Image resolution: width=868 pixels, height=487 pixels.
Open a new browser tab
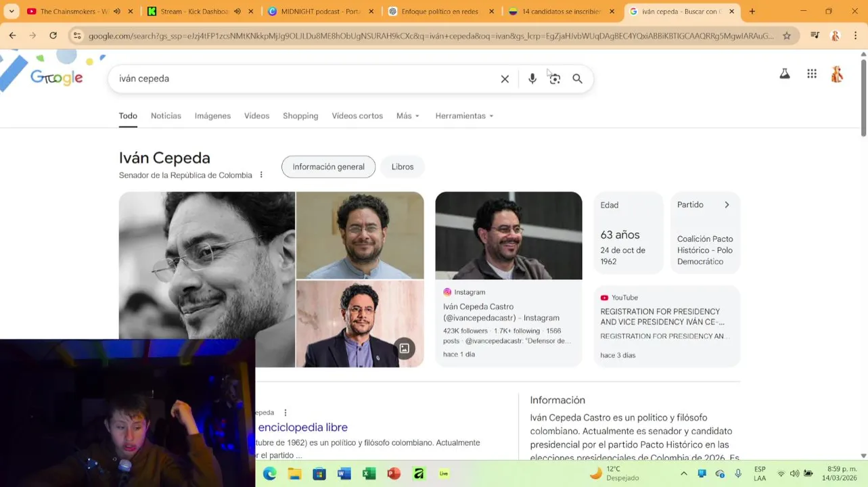[752, 11]
